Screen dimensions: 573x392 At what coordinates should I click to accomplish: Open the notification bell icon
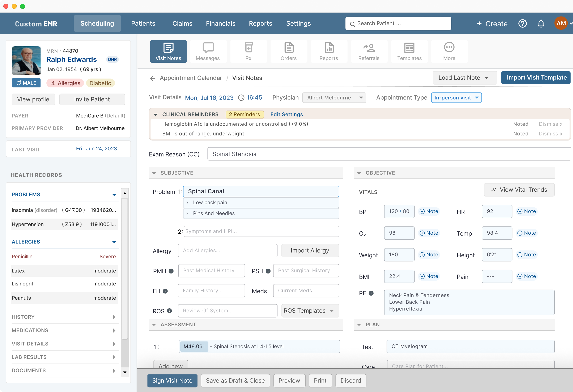(541, 23)
